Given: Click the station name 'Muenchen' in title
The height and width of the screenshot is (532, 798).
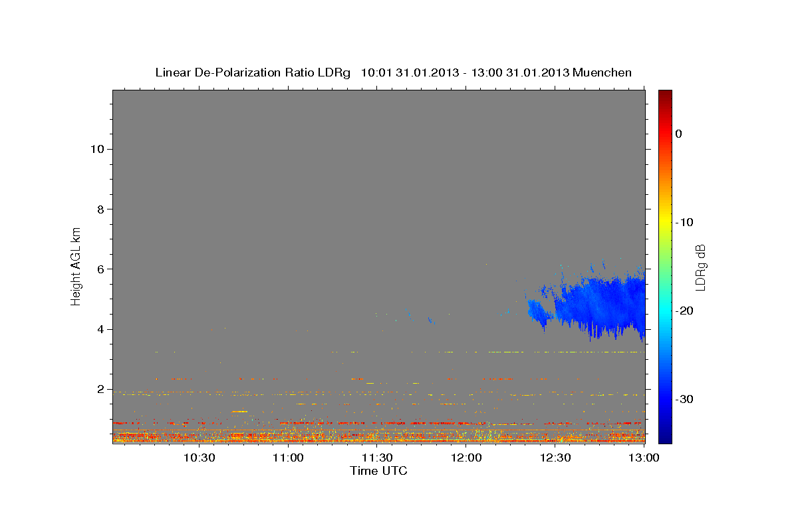Looking at the screenshot, I should pos(602,72).
